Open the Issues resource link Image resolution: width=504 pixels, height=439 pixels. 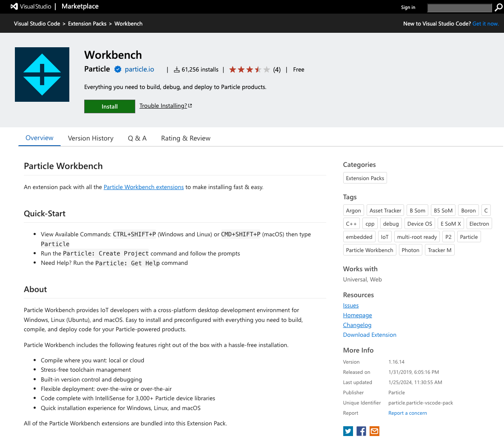tap(351, 305)
